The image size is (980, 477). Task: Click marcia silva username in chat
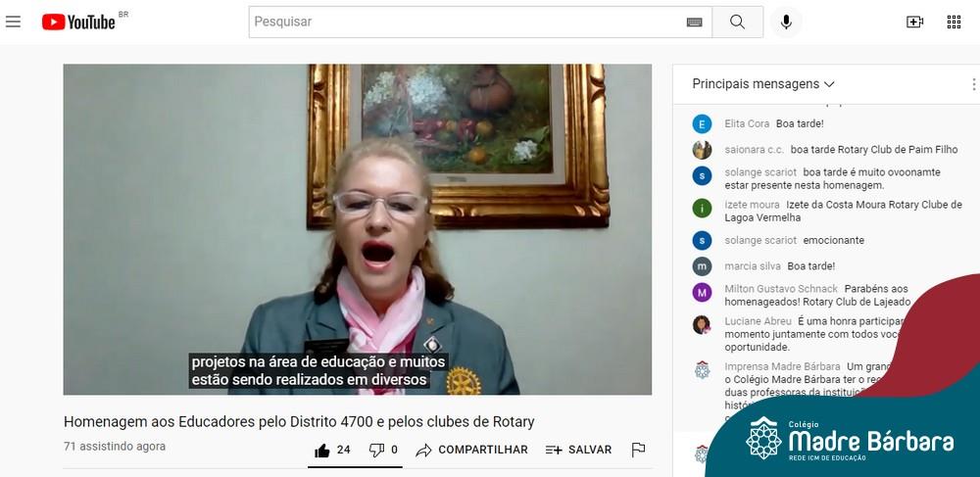tap(753, 266)
